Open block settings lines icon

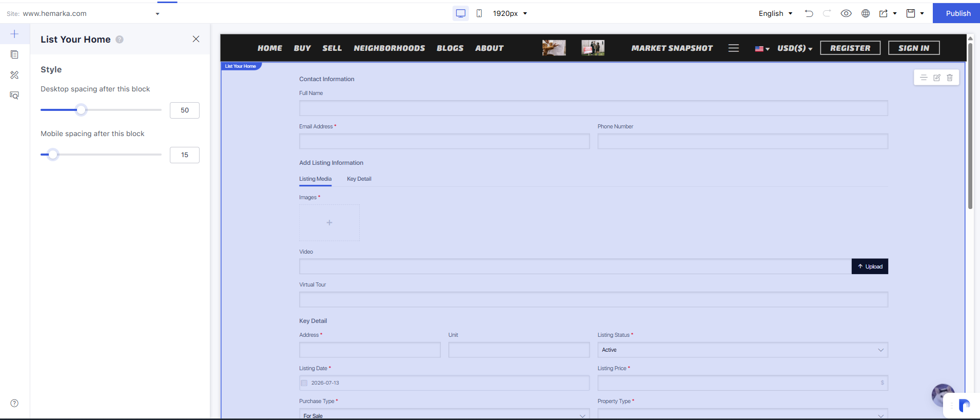tap(924, 78)
